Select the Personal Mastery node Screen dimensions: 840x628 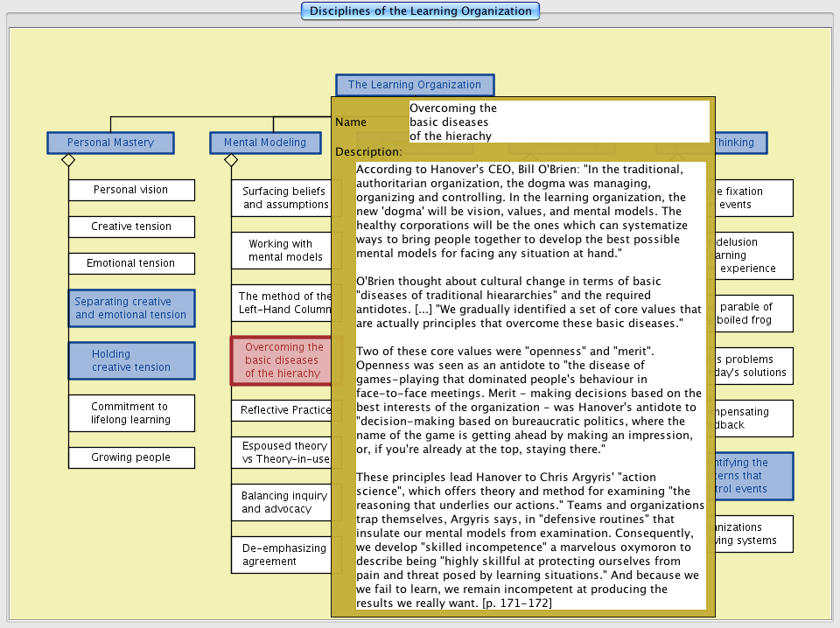pyautogui.click(x=110, y=143)
